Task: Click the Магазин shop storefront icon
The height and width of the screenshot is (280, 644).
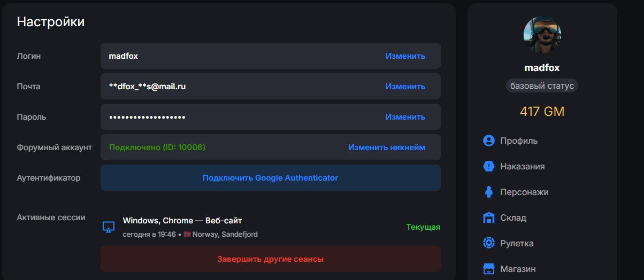Action: coord(488,269)
